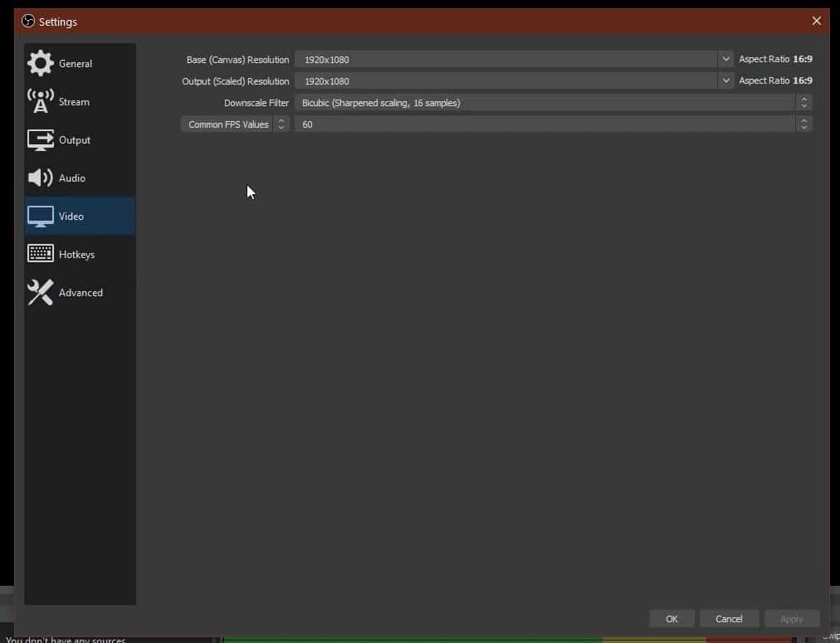840x643 pixels.
Task: Expand Output (Scaled) Resolution dropdown arrow
Action: pos(725,80)
